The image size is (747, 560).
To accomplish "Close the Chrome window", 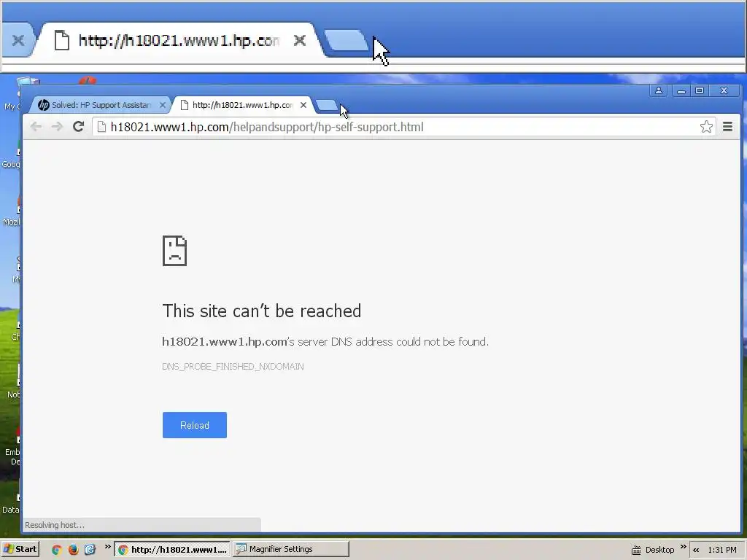I will [724, 90].
